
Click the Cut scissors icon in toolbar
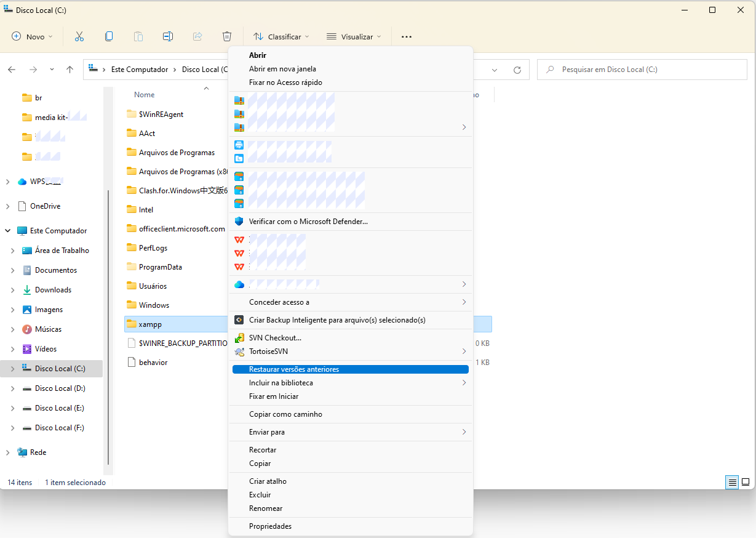[79, 36]
